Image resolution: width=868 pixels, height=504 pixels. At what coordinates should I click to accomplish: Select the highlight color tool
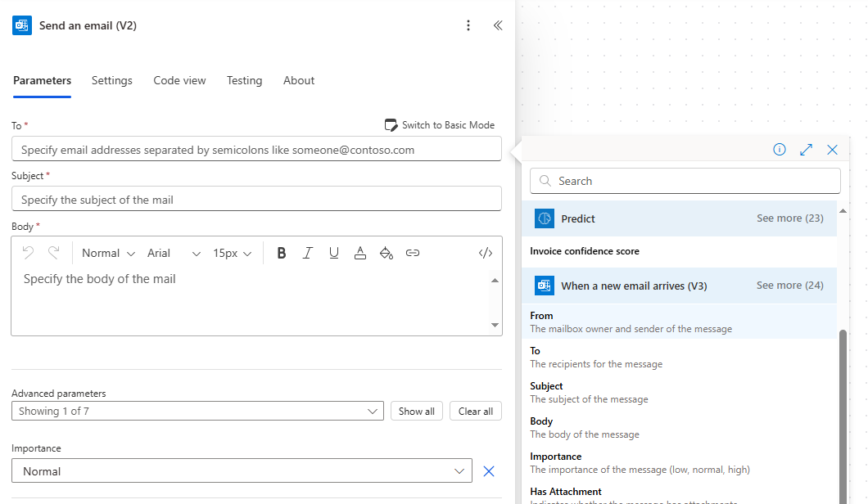[387, 253]
